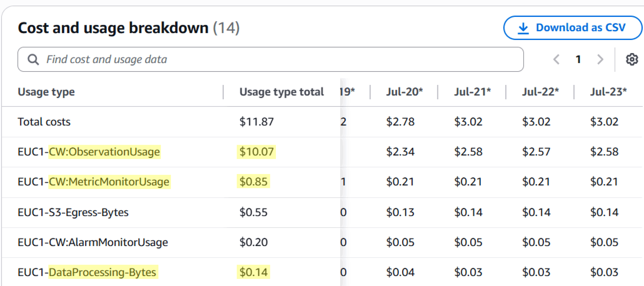This screenshot has width=644, height=286.
Task: Click the magnifying glass search icon
Action: click(x=33, y=59)
